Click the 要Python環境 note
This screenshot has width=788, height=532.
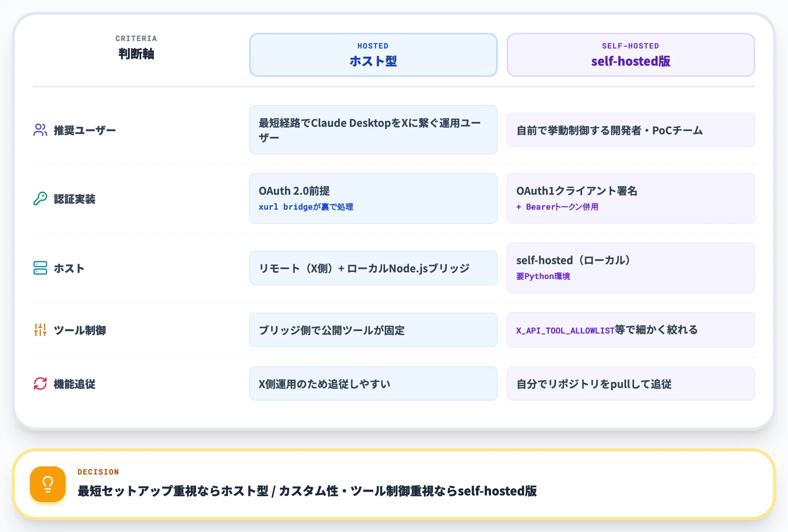[543, 276]
